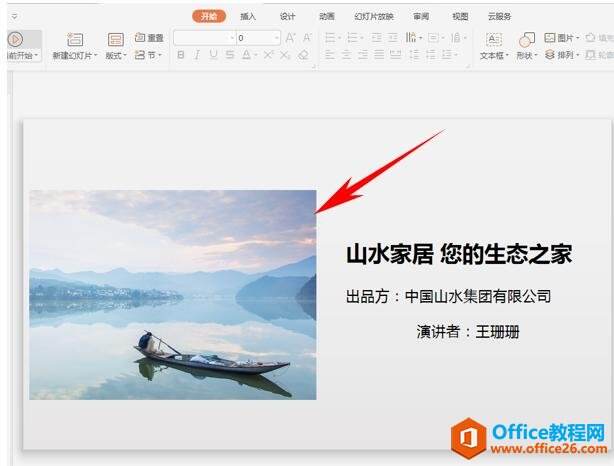Expand the 版式 dropdown label
Screen dimensions: 614x466
coord(116,56)
